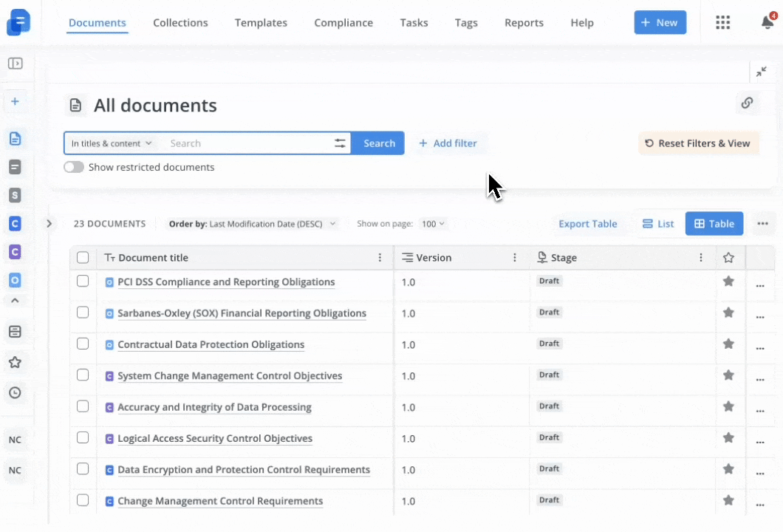Open advanced search filter sliders icon
783x532 pixels.
point(340,143)
